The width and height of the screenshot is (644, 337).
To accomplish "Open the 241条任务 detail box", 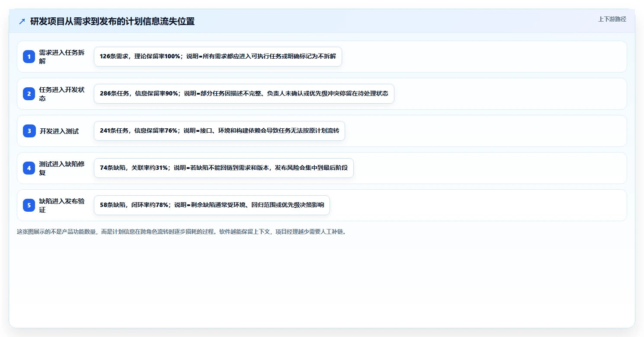I will (219, 131).
